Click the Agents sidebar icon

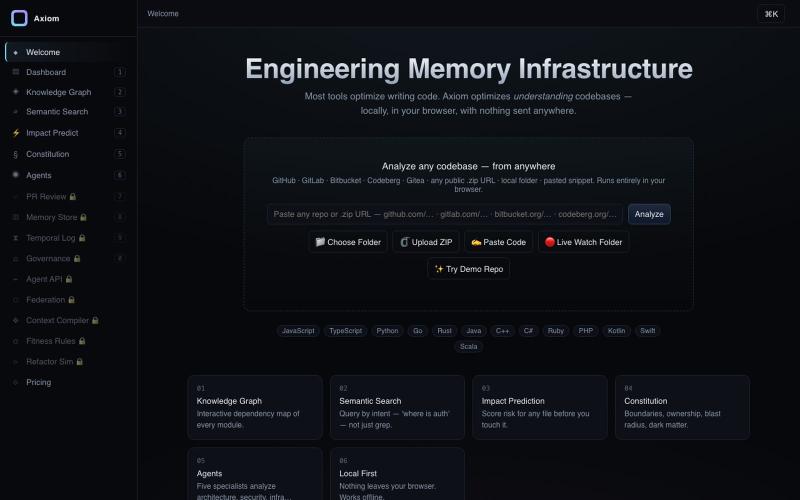click(16, 175)
